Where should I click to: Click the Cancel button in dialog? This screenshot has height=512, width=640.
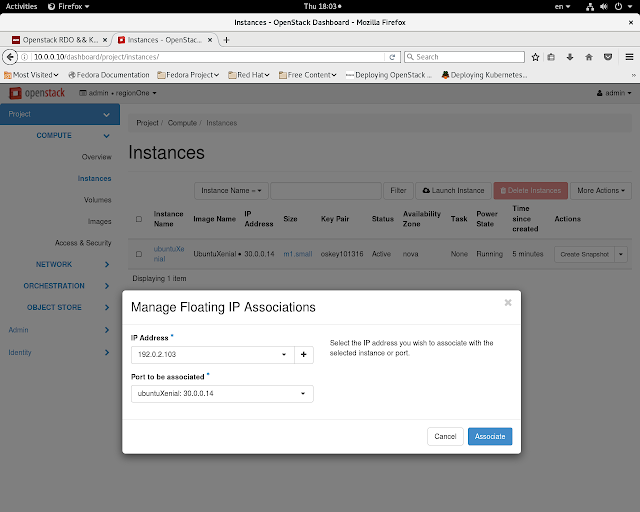[x=445, y=436]
